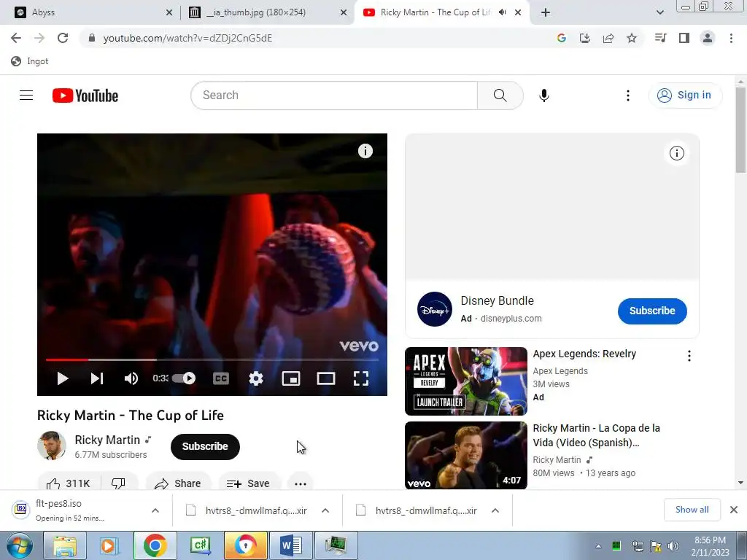The image size is (747, 560).
Task: Reload the current page
Action: 63,38
